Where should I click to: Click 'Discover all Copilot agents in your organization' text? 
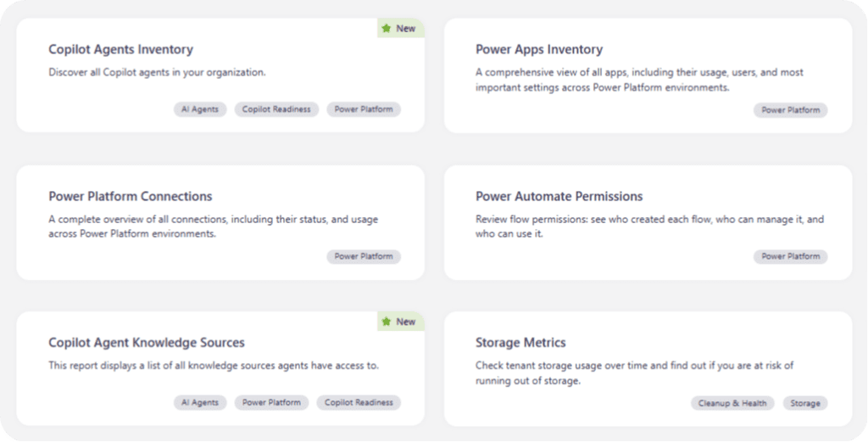(x=157, y=73)
